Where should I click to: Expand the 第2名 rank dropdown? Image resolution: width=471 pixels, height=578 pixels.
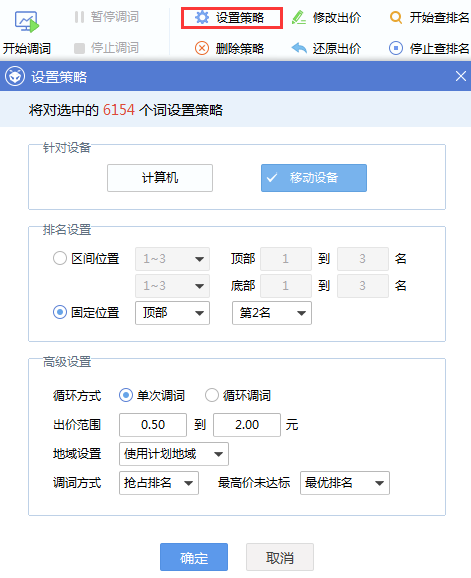[x=272, y=313]
